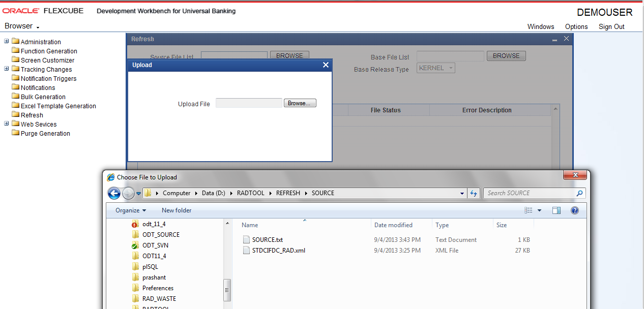This screenshot has width=644, height=309.
Task: Click the Screen Customizer folder icon
Action: pyautogui.click(x=15, y=60)
